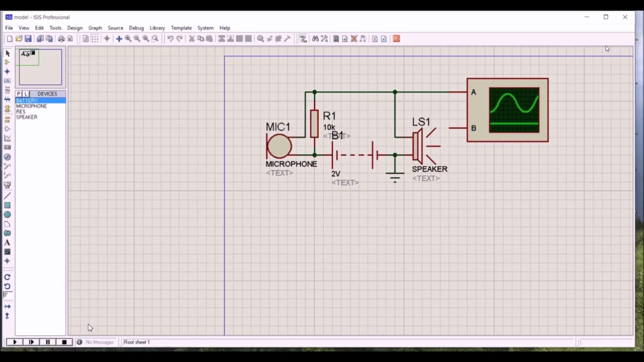Click the horizontal mirror flip icon
Image resolution: width=644 pixels, height=362 pixels.
[7, 306]
